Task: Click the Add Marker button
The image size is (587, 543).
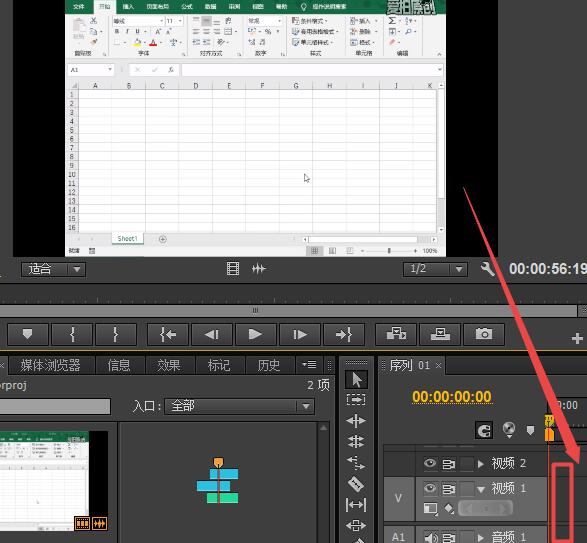Action: (x=28, y=334)
